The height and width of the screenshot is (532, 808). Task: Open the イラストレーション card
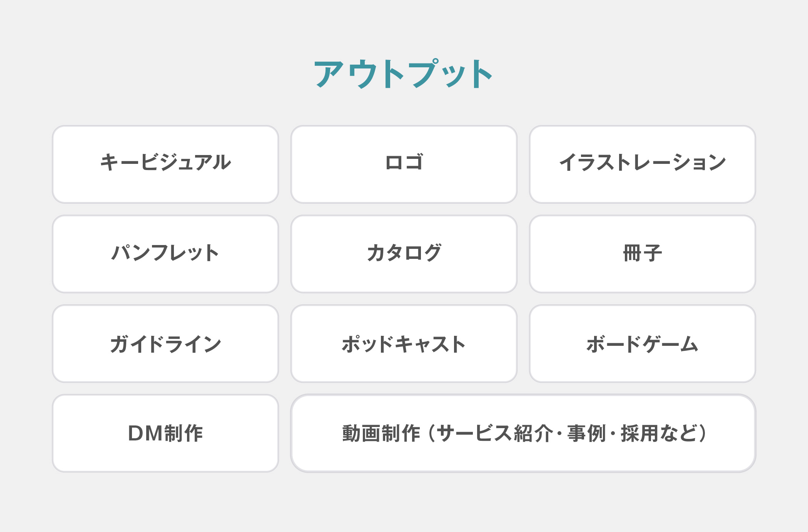pyautogui.click(x=643, y=164)
